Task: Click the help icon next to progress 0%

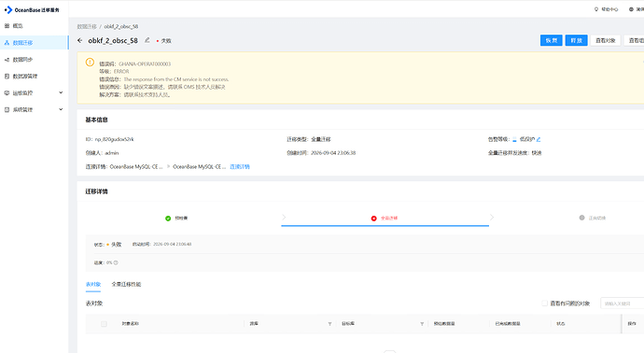Action: tap(116, 262)
